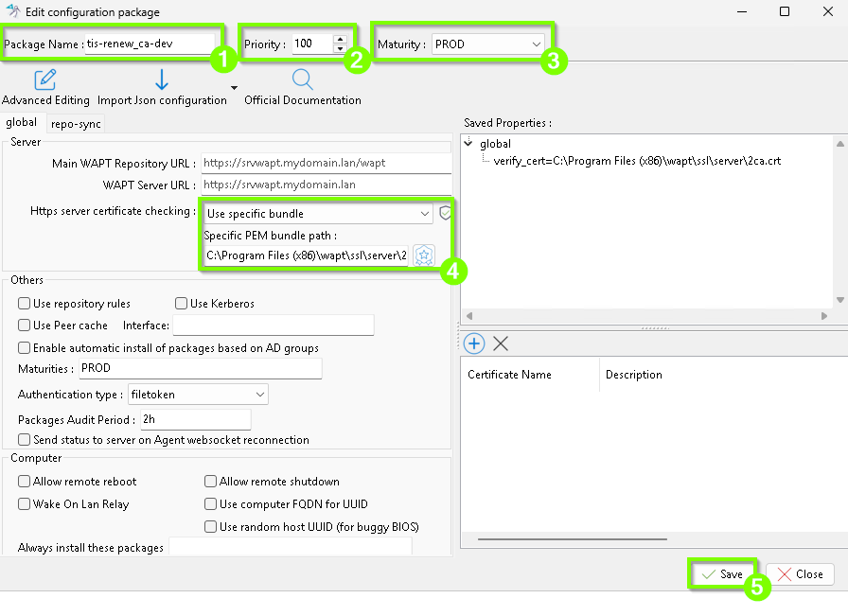Click certificate browse icon next to PEM path
The height and width of the screenshot is (616, 848).
tap(423, 255)
